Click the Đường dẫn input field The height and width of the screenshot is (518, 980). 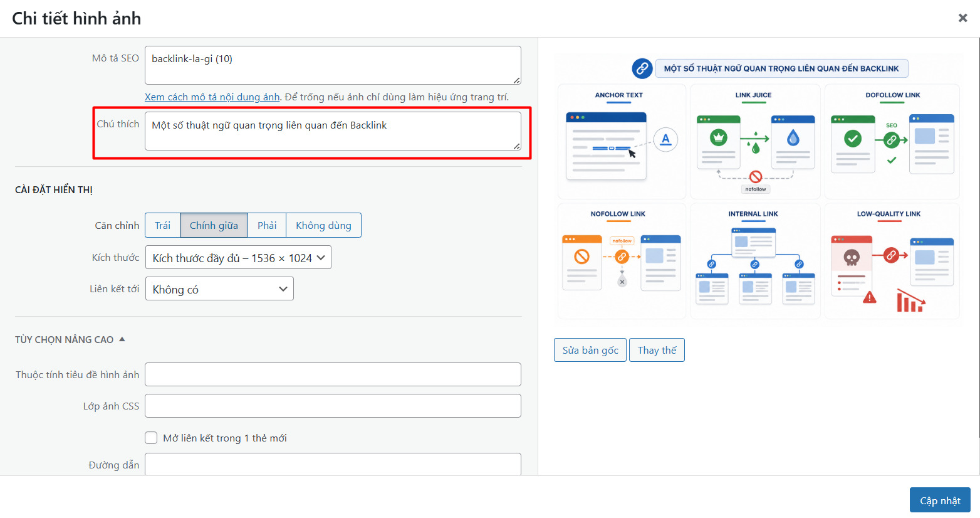[333, 464]
